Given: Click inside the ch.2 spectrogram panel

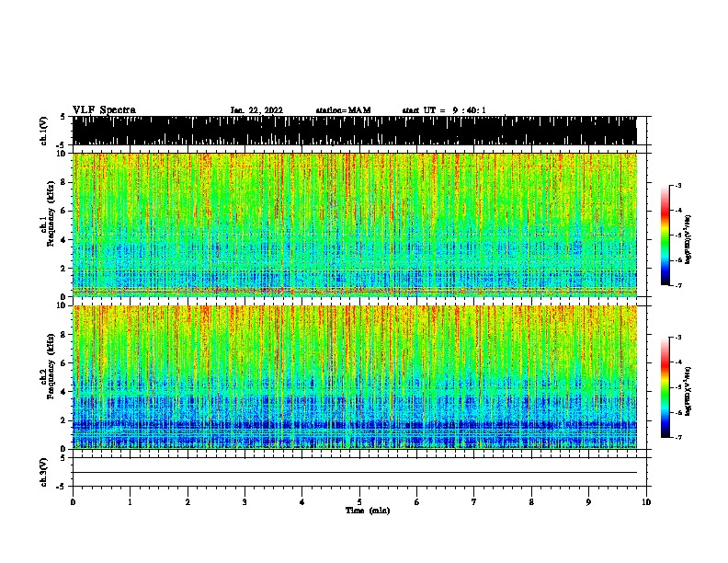Looking at the screenshot, I should (355, 377).
